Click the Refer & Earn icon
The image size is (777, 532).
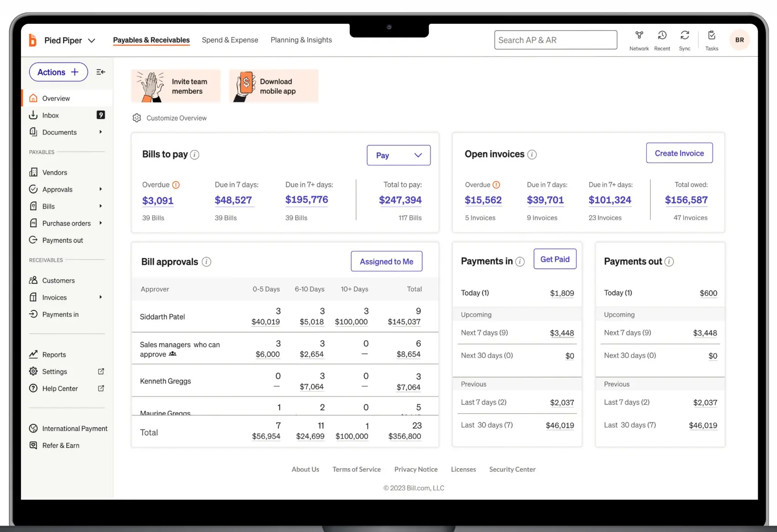click(33, 445)
